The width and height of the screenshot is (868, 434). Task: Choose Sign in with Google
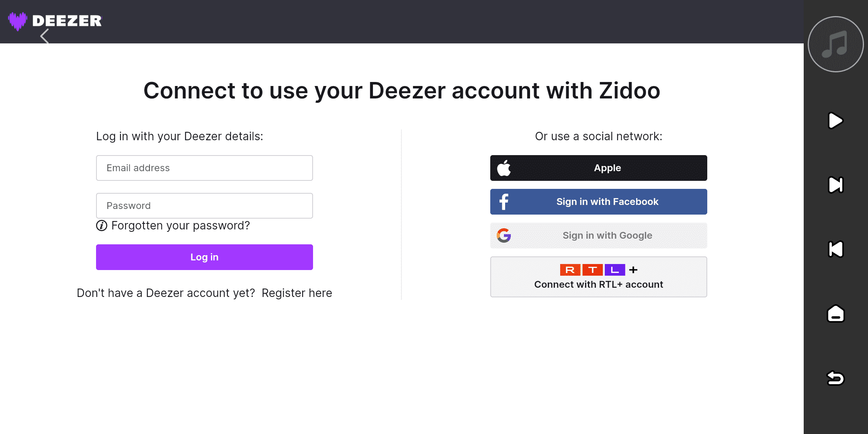coord(598,235)
